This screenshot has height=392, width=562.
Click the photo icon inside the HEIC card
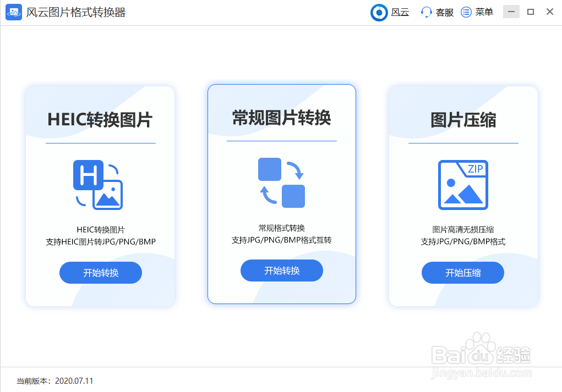109,196
